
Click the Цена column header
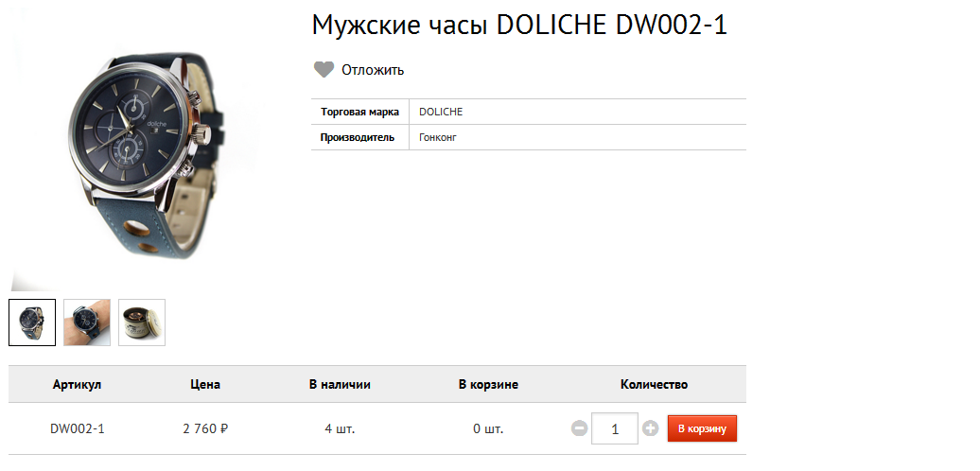pos(205,384)
